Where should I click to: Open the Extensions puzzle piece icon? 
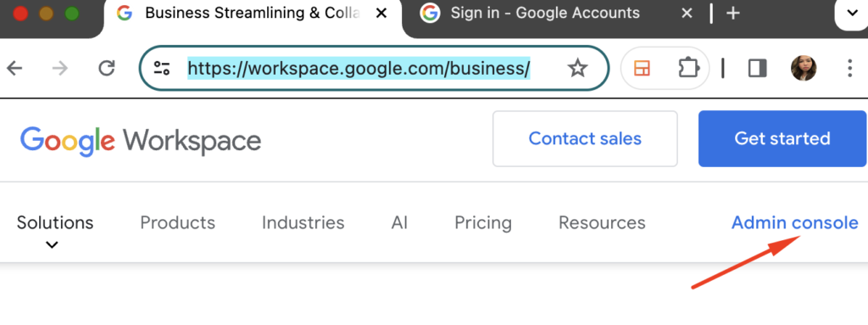pos(688,68)
